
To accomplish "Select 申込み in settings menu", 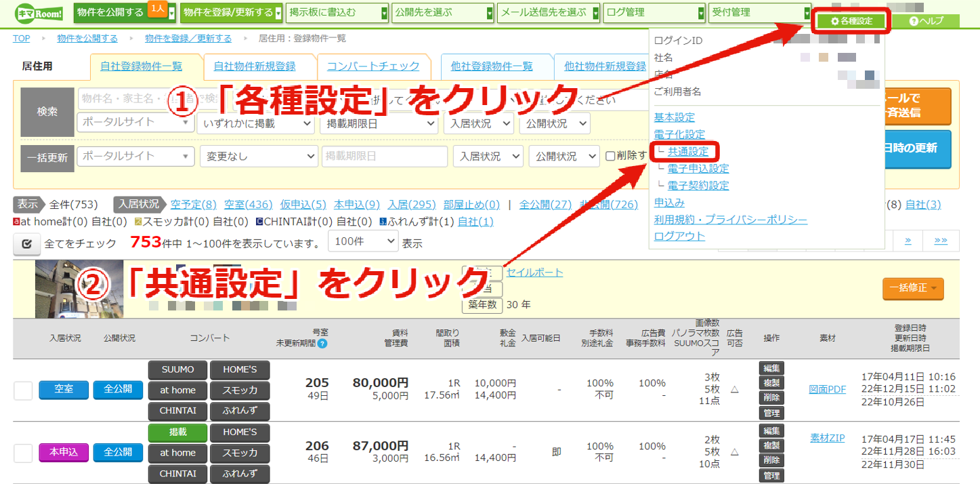I will click(x=669, y=202).
